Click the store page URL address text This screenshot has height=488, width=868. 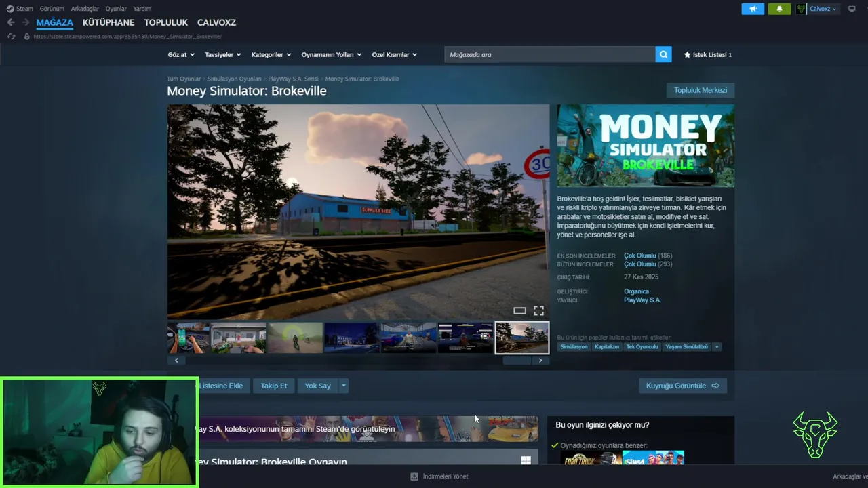pos(127,36)
